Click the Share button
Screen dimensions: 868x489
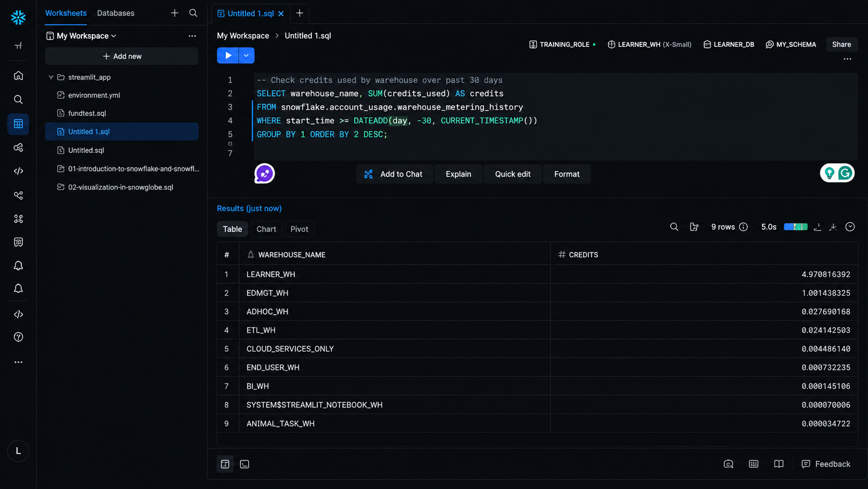[x=842, y=45]
